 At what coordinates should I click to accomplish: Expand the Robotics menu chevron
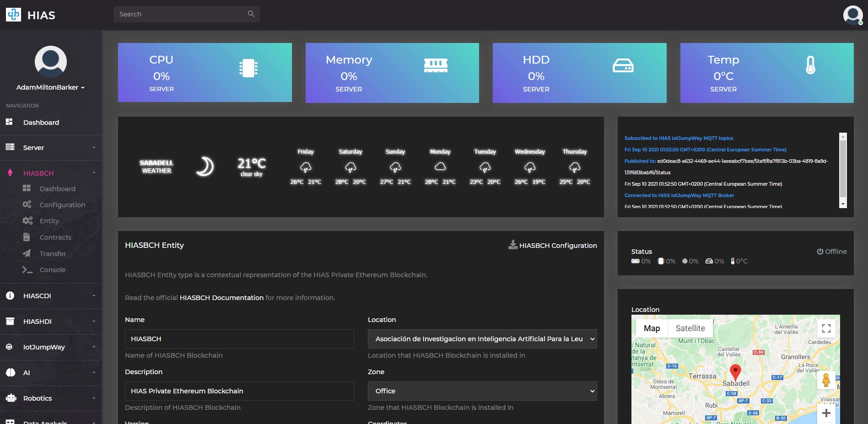[x=94, y=398]
